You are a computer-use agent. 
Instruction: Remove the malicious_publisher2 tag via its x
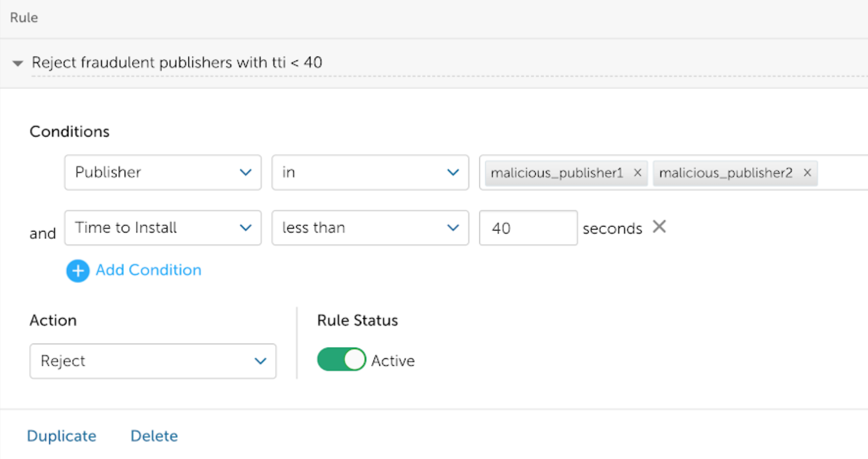pos(807,173)
